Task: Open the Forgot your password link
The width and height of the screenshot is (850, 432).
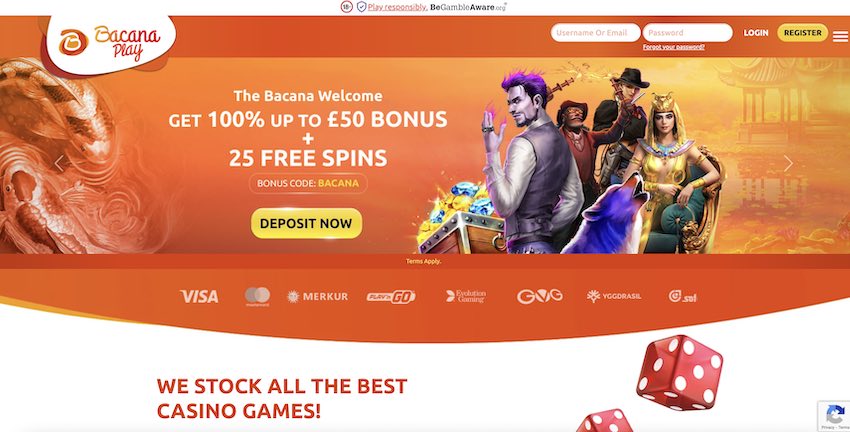Action: coord(674,47)
